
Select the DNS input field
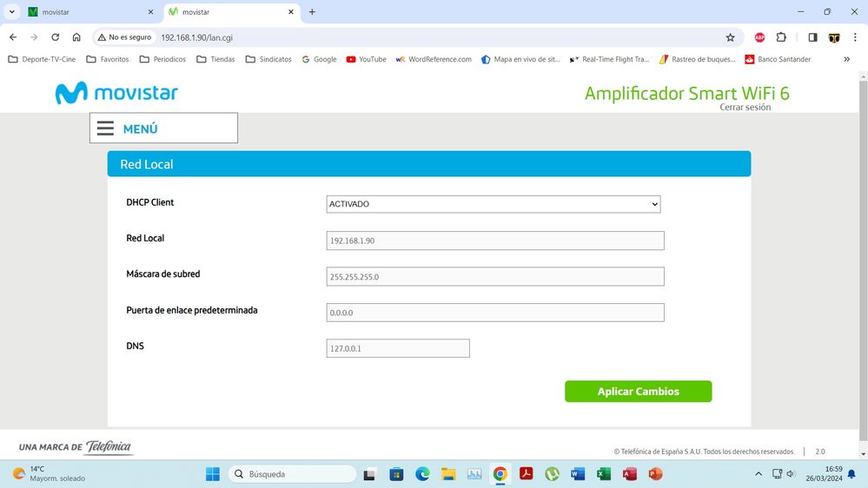(x=397, y=348)
